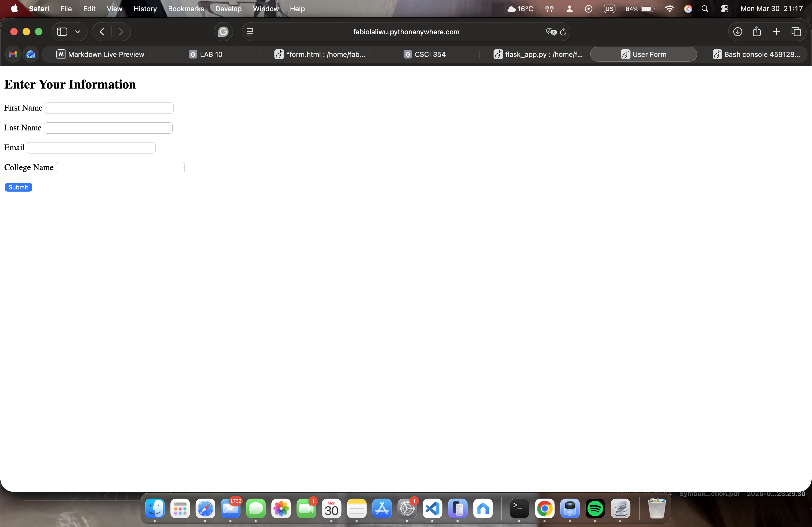Click the Share icon in the toolbar

pyautogui.click(x=757, y=32)
